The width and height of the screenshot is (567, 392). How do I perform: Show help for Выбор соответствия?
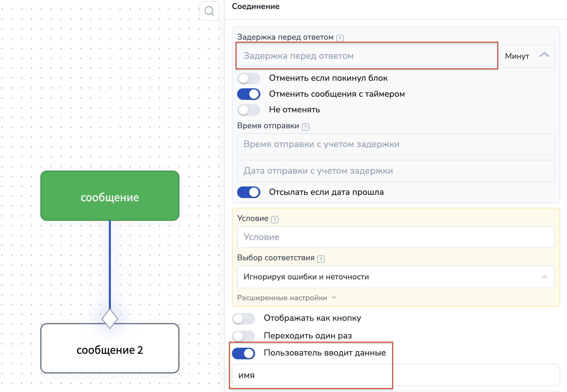321,259
